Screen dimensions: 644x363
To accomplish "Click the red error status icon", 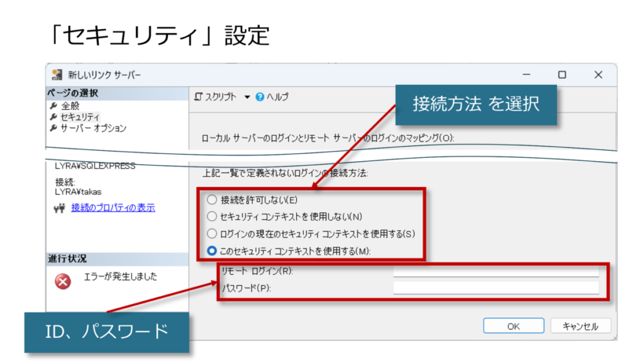I will 63,281.
